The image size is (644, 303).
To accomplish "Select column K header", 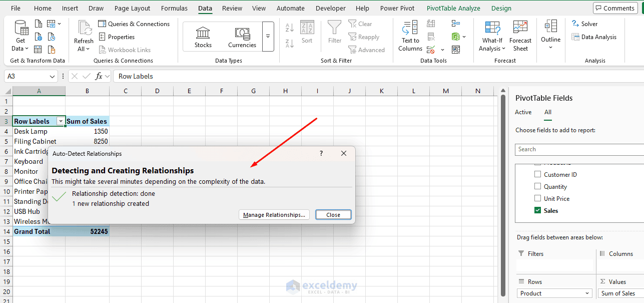I will [x=382, y=91].
